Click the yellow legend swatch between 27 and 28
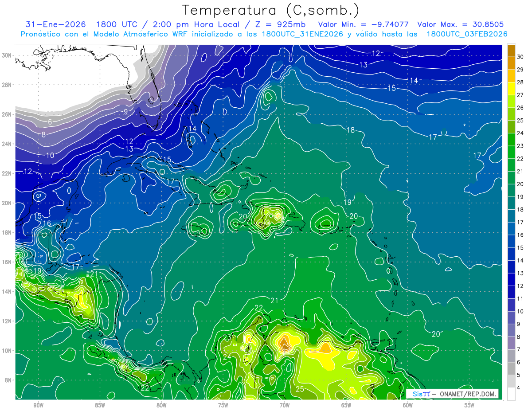Viewport: 532px width, 411px height. 512,89
